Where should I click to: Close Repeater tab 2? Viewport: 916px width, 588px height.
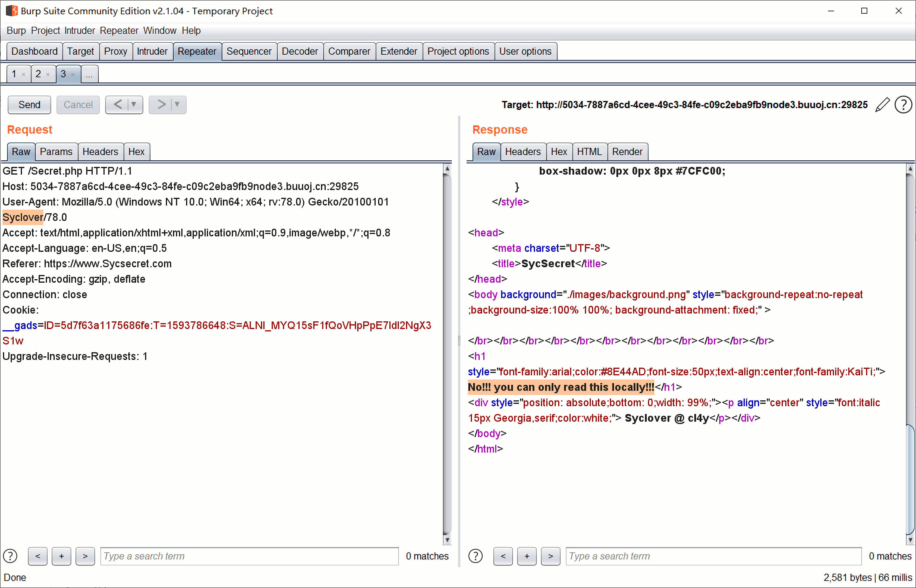pos(48,75)
